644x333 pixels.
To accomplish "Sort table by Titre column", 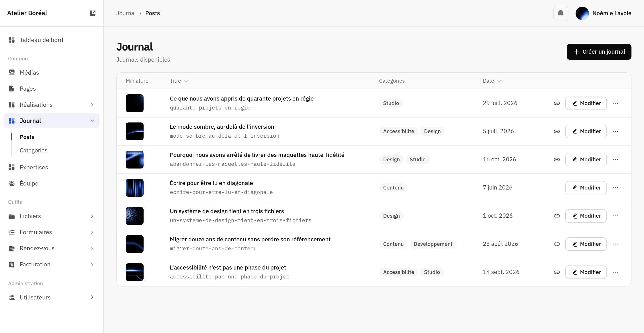I will pyautogui.click(x=179, y=81).
